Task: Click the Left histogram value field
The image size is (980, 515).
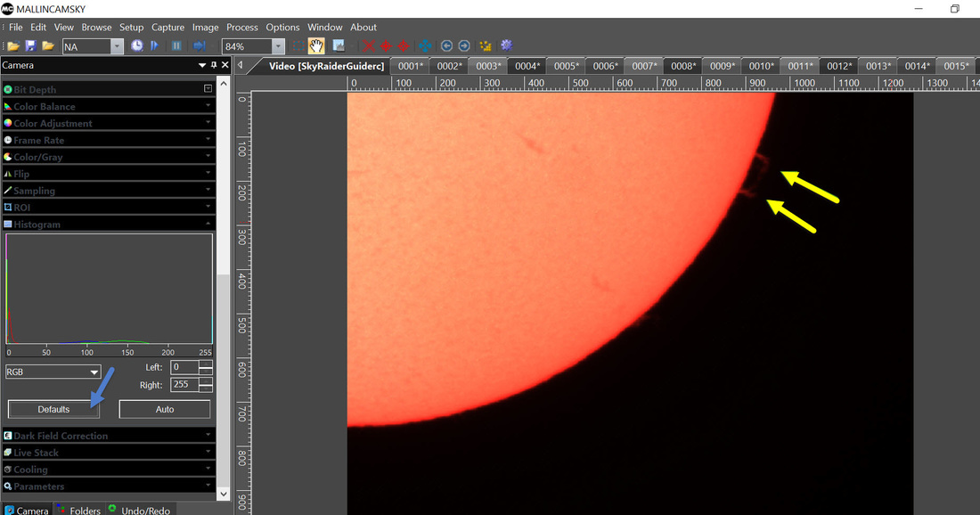Action: click(185, 367)
